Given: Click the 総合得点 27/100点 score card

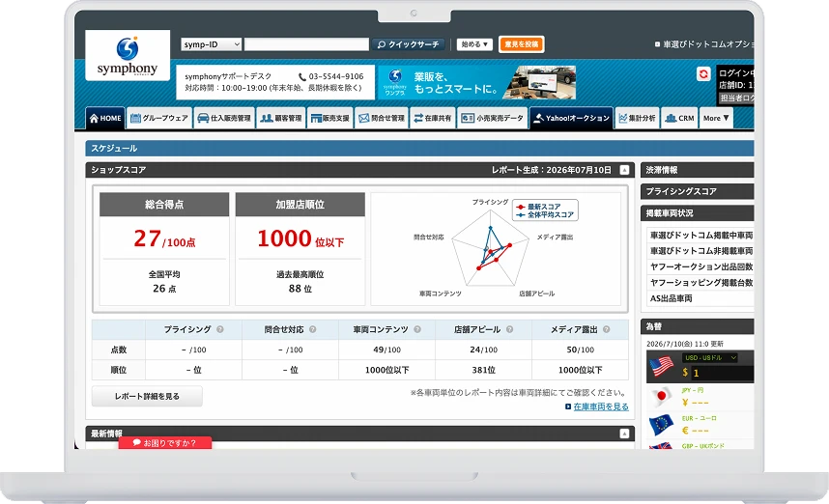Looking at the screenshot, I should coord(164,248).
